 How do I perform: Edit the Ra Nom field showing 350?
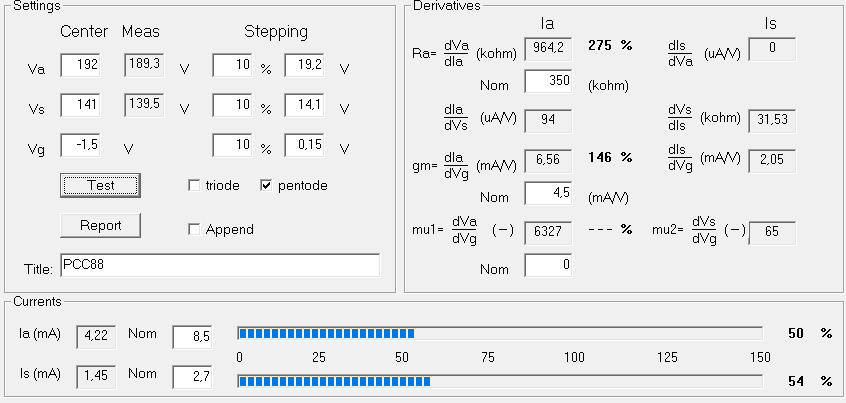click(x=548, y=81)
